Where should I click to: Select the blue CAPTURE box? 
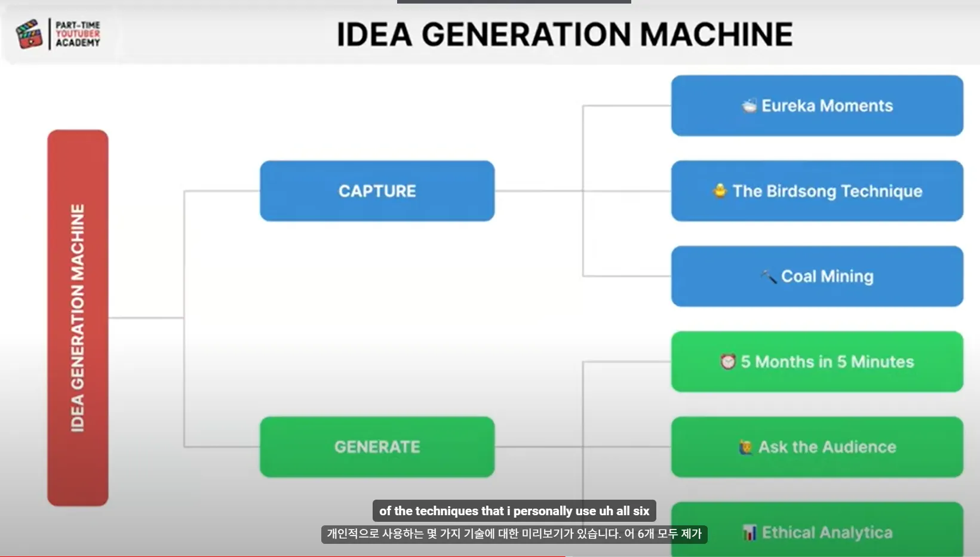pos(377,191)
